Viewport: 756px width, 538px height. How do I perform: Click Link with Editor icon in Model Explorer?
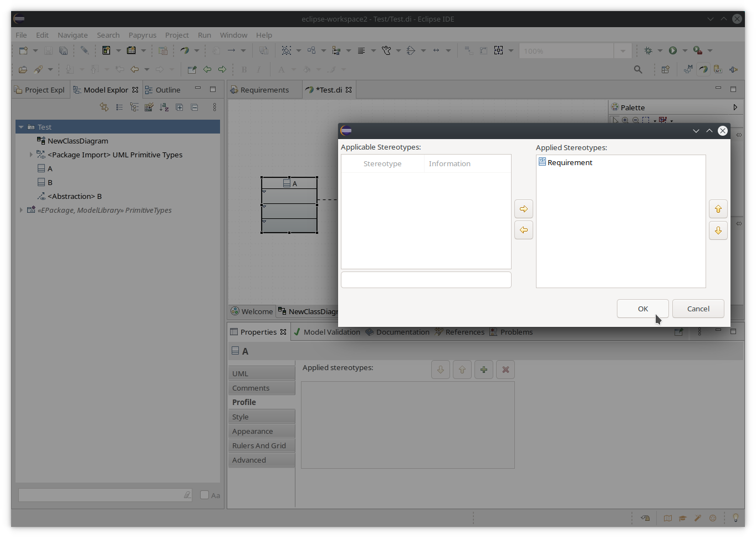pos(104,107)
